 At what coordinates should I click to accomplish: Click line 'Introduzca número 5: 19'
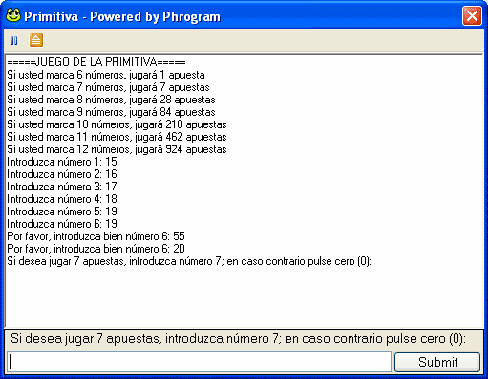click(x=63, y=211)
